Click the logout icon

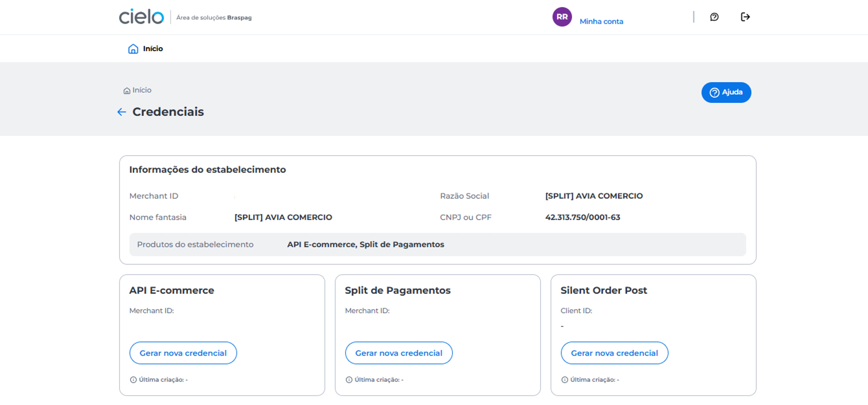(745, 17)
